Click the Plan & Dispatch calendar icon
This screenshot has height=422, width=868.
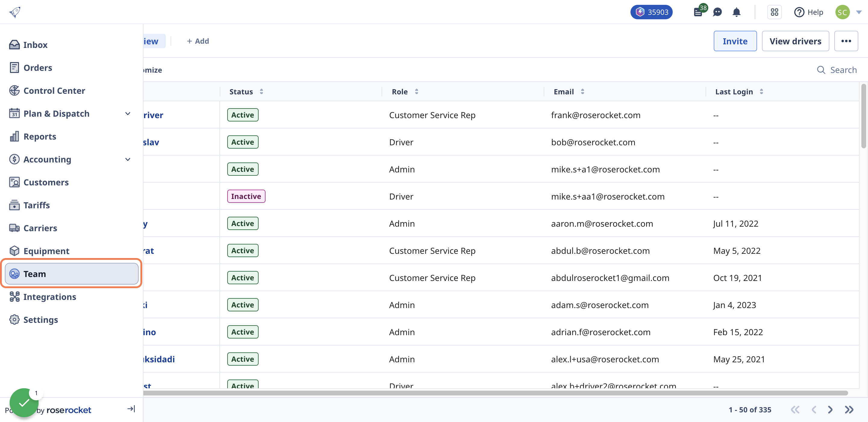(14, 114)
